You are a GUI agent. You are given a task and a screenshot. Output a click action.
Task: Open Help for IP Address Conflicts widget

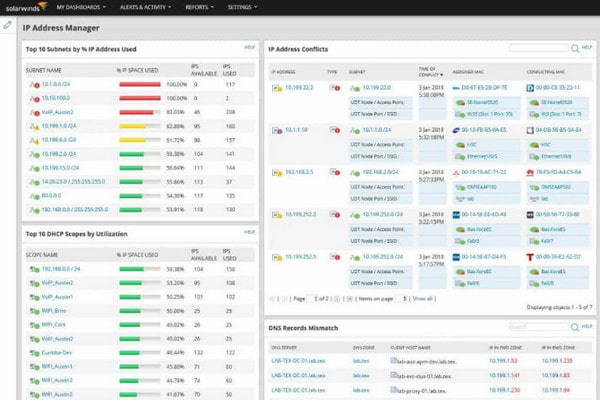(x=587, y=47)
